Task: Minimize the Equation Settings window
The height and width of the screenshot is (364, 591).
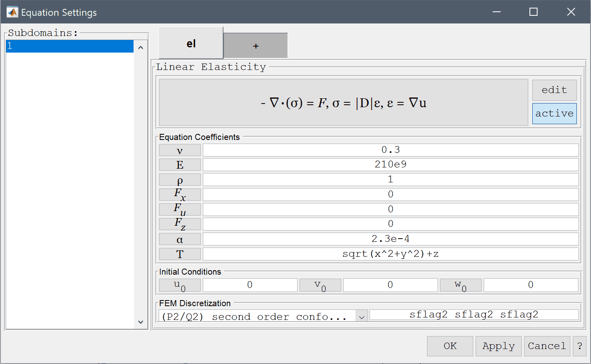Action: click(497, 12)
